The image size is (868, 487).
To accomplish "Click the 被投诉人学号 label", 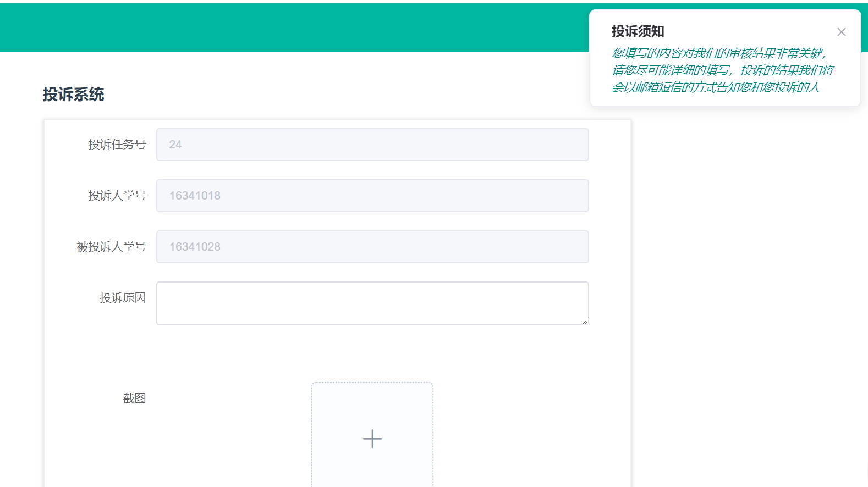I will click(111, 247).
